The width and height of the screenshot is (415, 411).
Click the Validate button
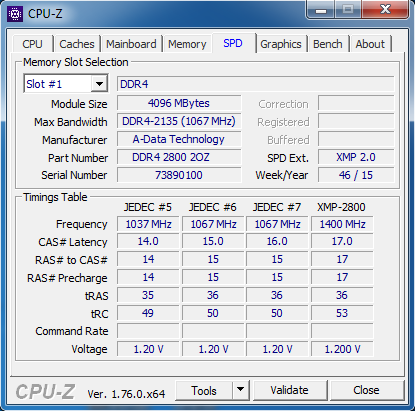click(289, 390)
